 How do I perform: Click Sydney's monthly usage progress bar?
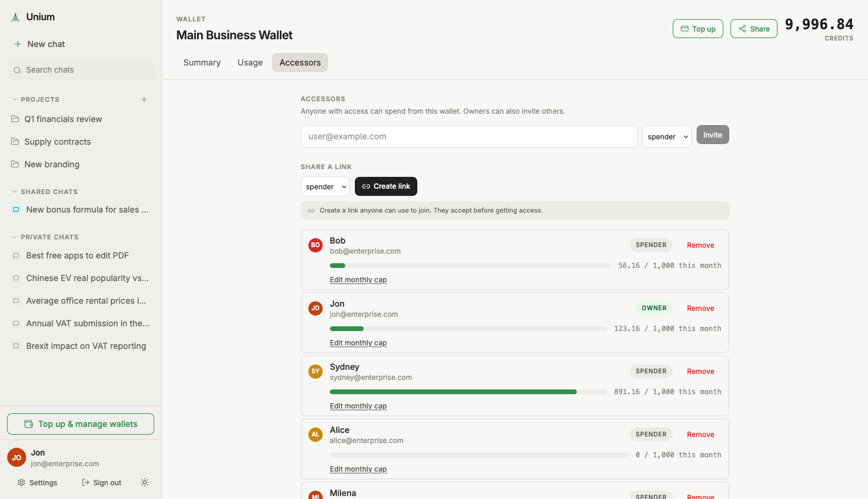click(x=469, y=392)
